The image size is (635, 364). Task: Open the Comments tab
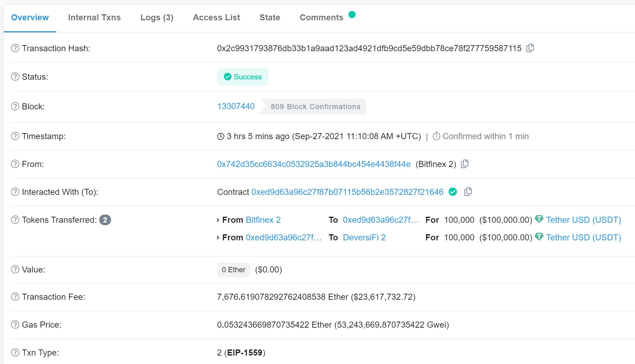coord(321,18)
